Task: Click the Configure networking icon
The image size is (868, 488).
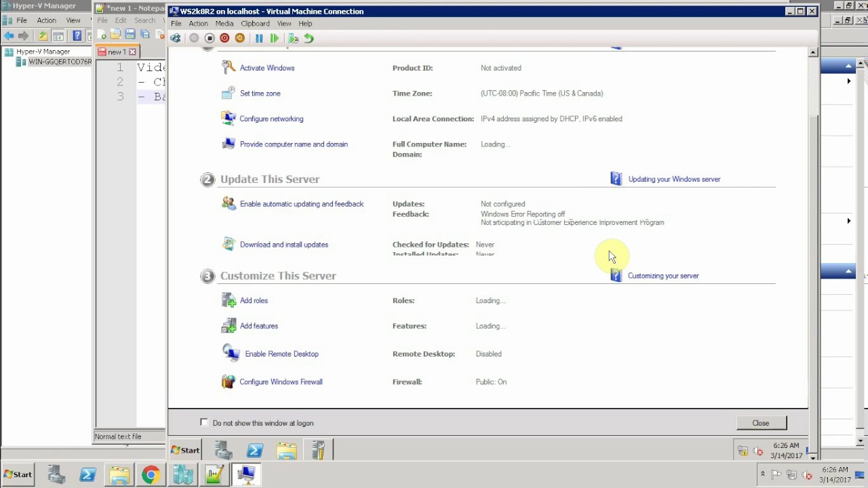Action: point(229,118)
